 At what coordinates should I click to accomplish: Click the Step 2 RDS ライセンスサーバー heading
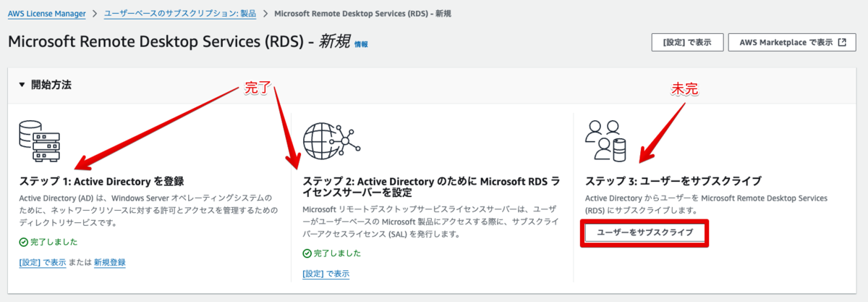431,186
